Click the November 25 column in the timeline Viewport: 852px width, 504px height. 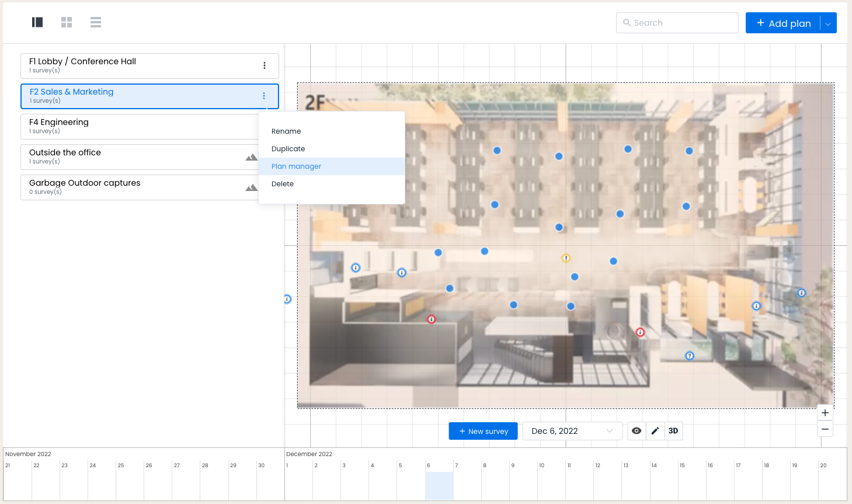click(x=130, y=481)
